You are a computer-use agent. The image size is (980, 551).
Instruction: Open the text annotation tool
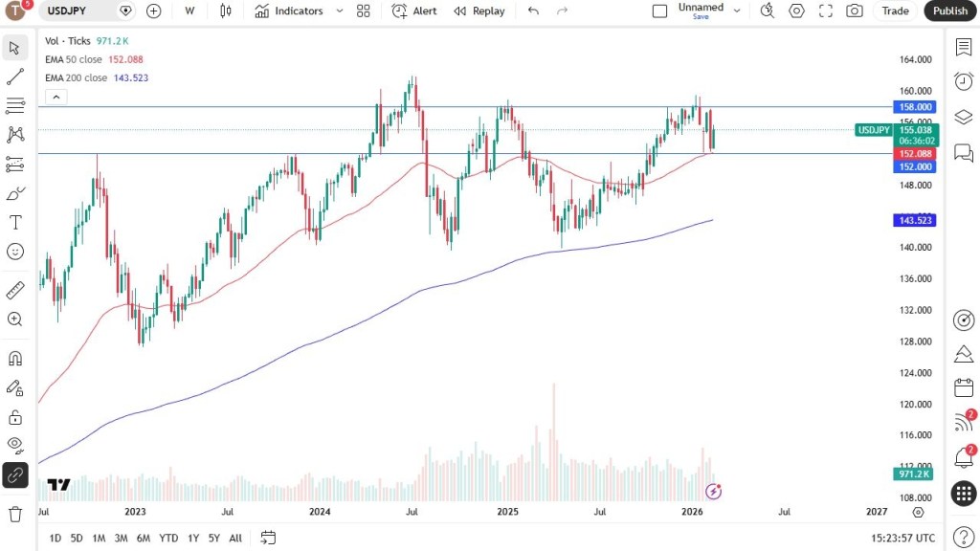pyautogui.click(x=15, y=222)
